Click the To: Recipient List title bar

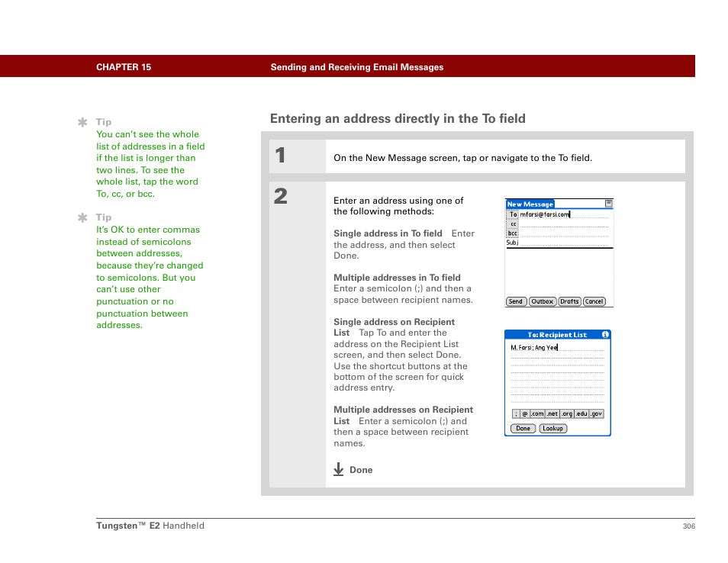(x=557, y=335)
